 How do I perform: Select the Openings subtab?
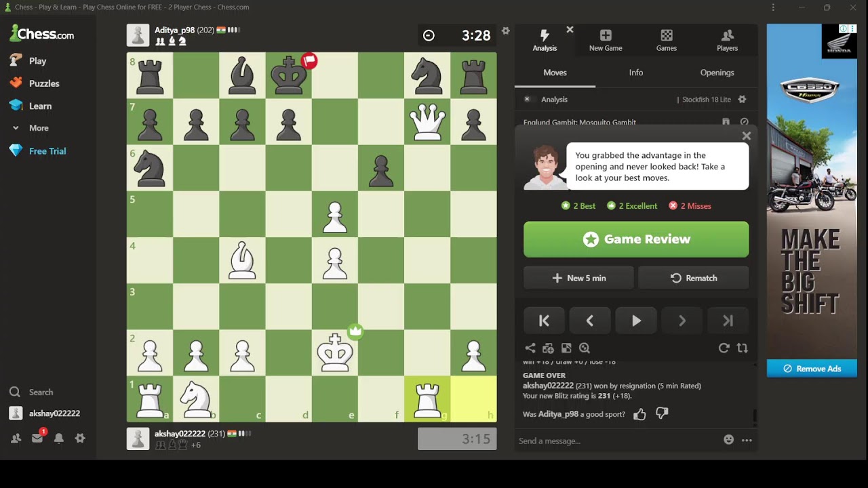tap(717, 73)
